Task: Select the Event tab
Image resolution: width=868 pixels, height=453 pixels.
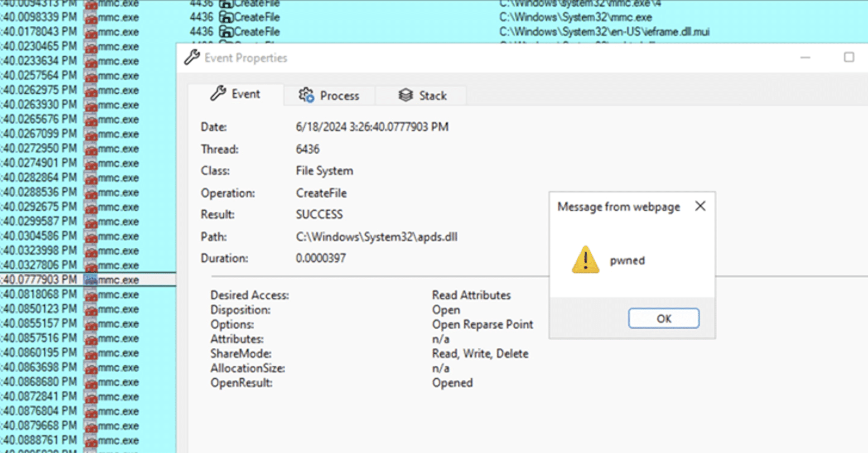Action: (x=236, y=94)
